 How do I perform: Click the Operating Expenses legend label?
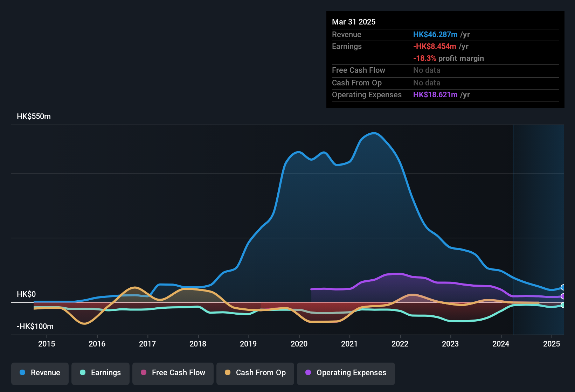(x=351, y=373)
